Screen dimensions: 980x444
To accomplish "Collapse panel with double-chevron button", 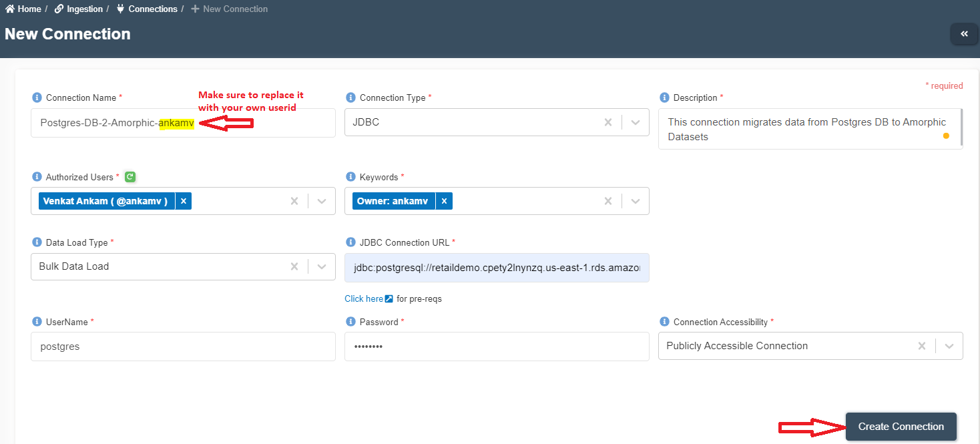I will (x=964, y=34).
